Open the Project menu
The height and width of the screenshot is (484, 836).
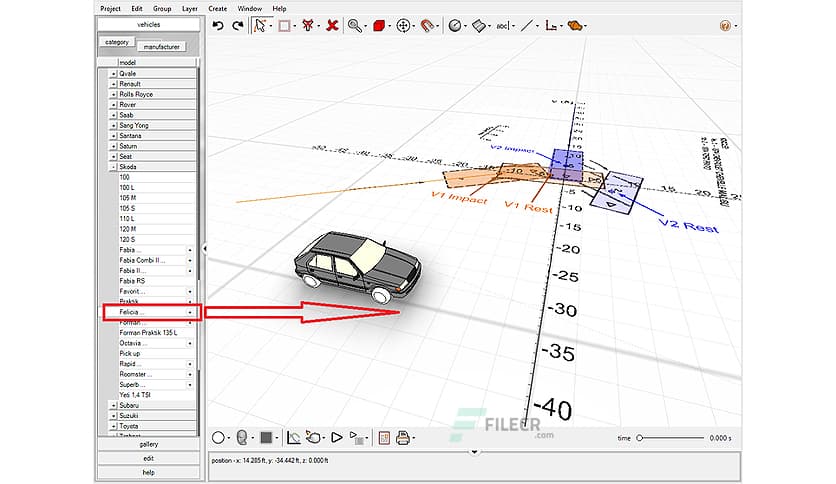coord(110,8)
